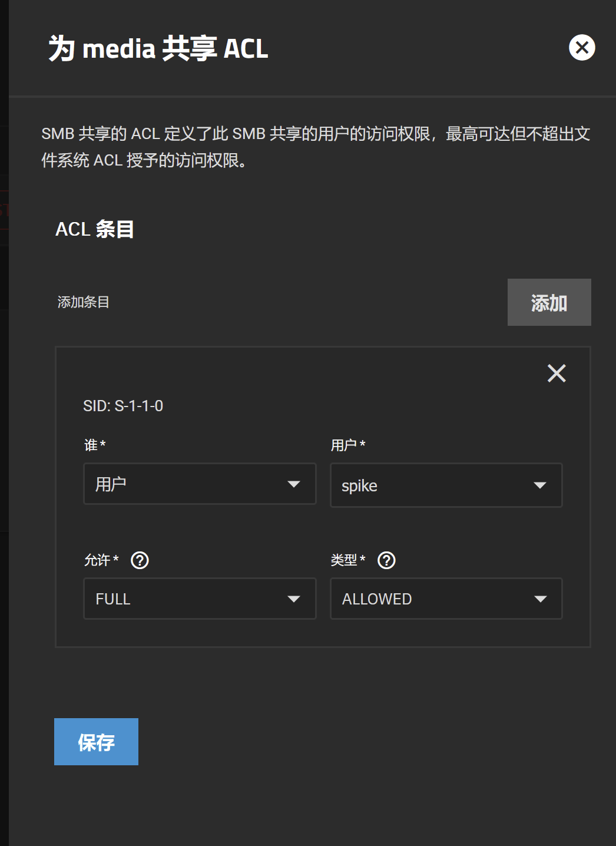Screen dimensions: 616x846
Task: Click the arrow next to FULL
Action: [294, 599]
